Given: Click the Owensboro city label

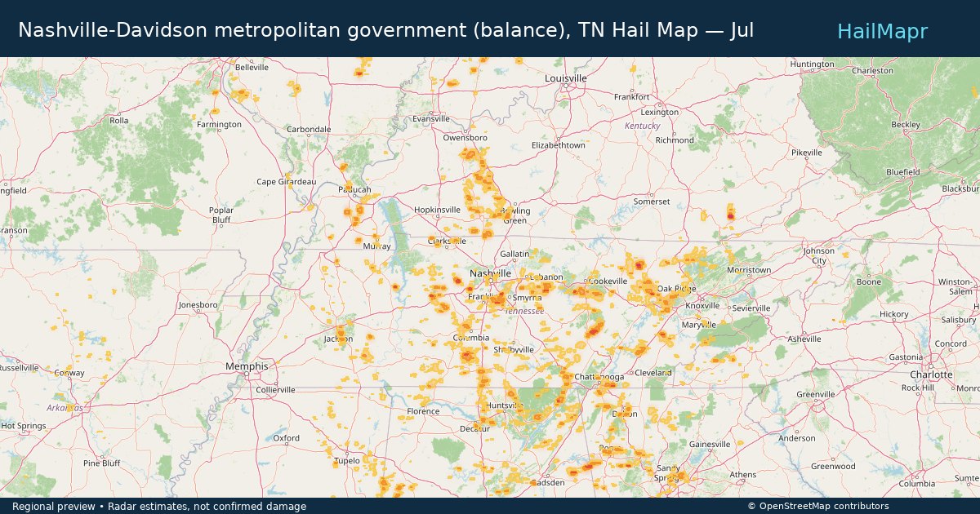Looking at the screenshot, I should (x=465, y=138).
